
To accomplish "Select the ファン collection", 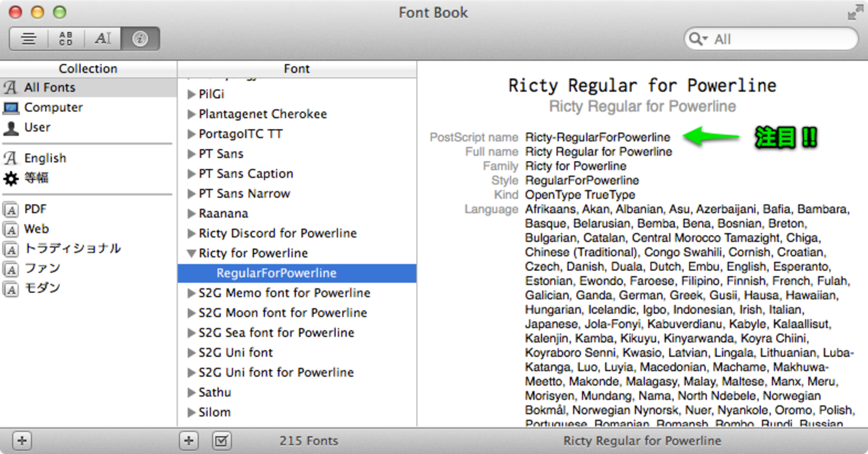I will point(88,268).
